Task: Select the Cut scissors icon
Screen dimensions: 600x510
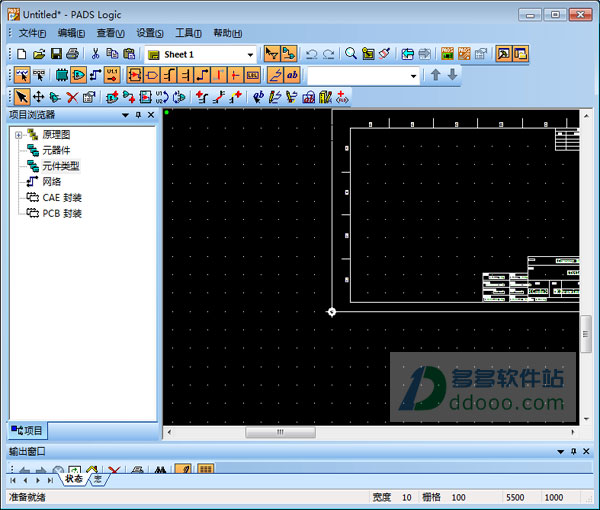Action: [x=96, y=54]
